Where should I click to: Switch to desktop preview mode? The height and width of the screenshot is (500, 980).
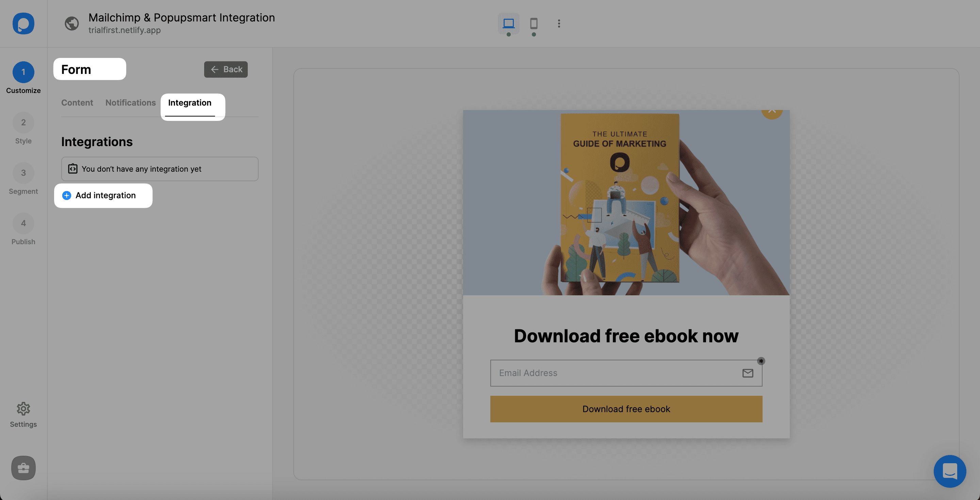(509, 24)
